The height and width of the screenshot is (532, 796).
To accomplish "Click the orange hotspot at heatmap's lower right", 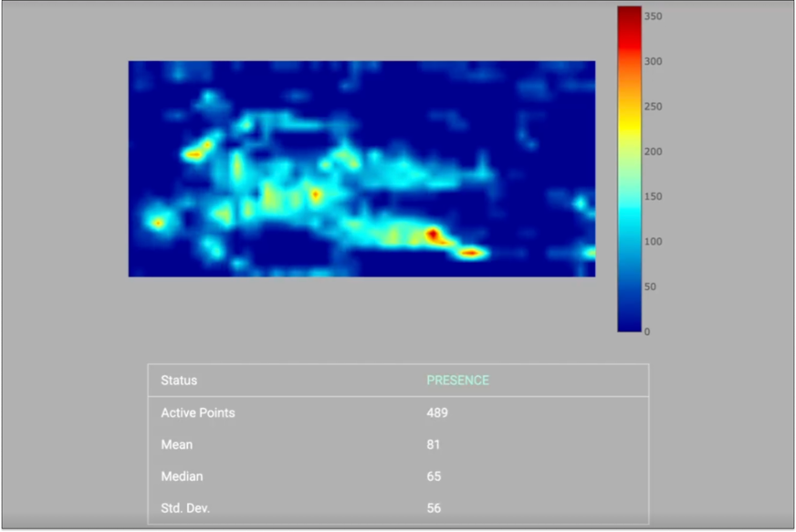I will tap(471, 252).
